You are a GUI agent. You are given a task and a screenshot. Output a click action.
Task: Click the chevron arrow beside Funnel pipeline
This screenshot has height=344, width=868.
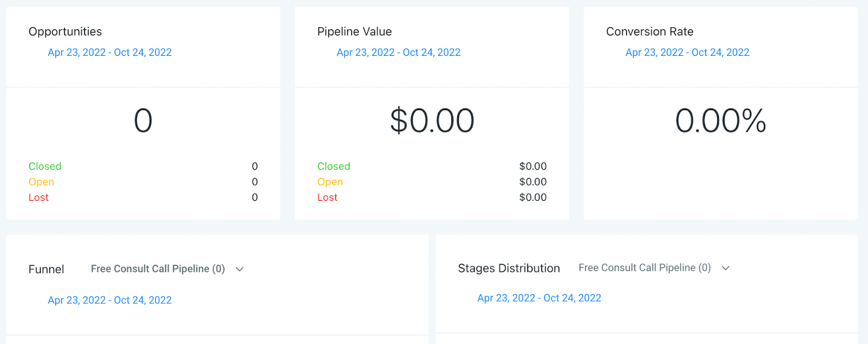pos(240,269)
